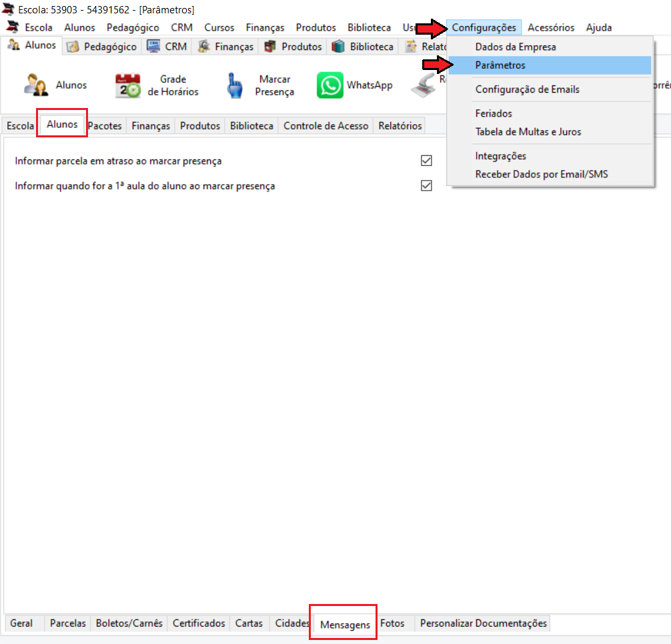
Task: Open the Cartas bottom tab
Action: coord(249,623)
